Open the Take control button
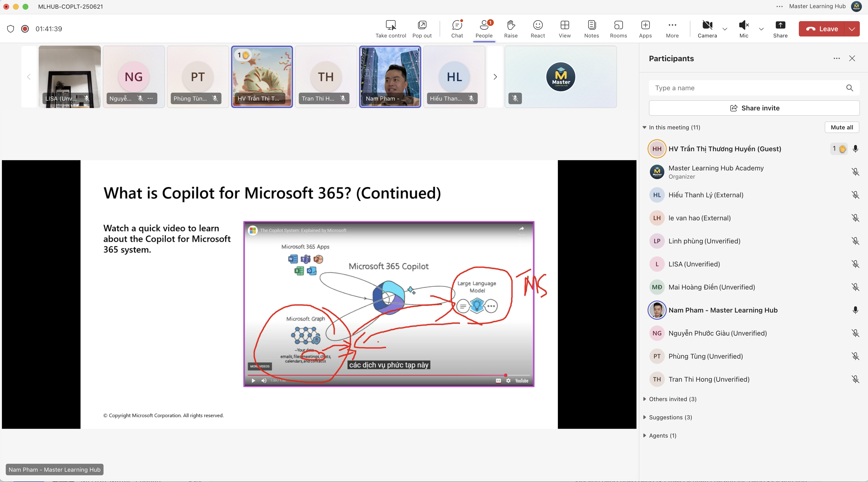The width and height of the screenshot is (868, 482). coord(391,29)
